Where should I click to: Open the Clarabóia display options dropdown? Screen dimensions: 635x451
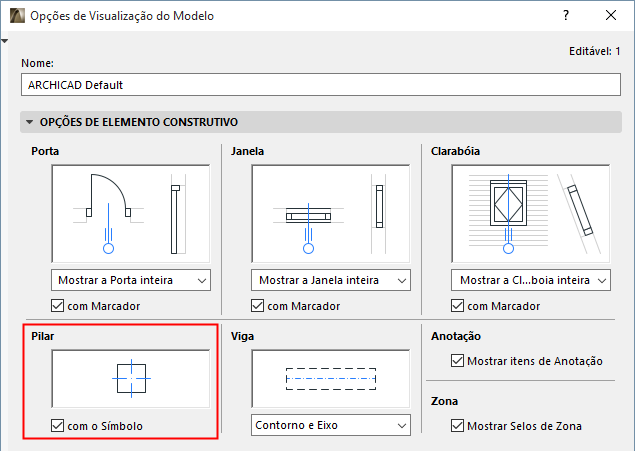tap(530, 280)
